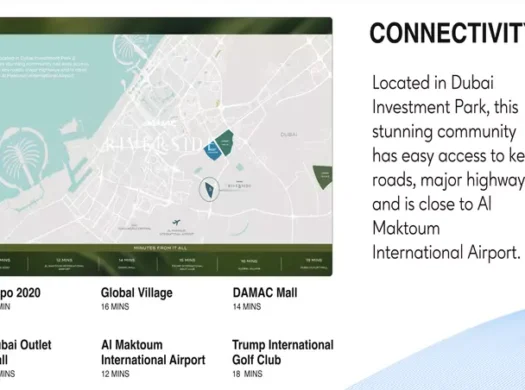Click the Trump International Golf Club heading

283,352
